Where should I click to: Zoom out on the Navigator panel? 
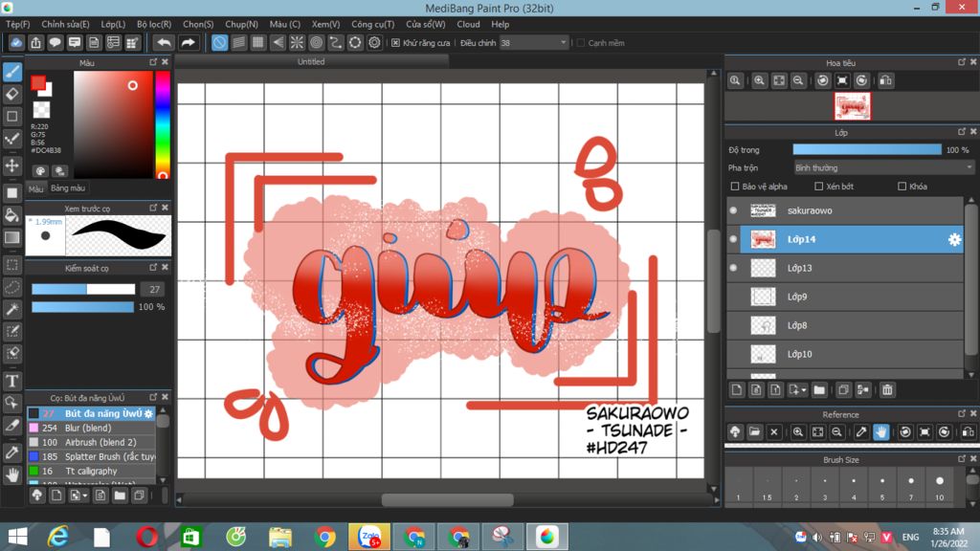(x=798, y=80)
